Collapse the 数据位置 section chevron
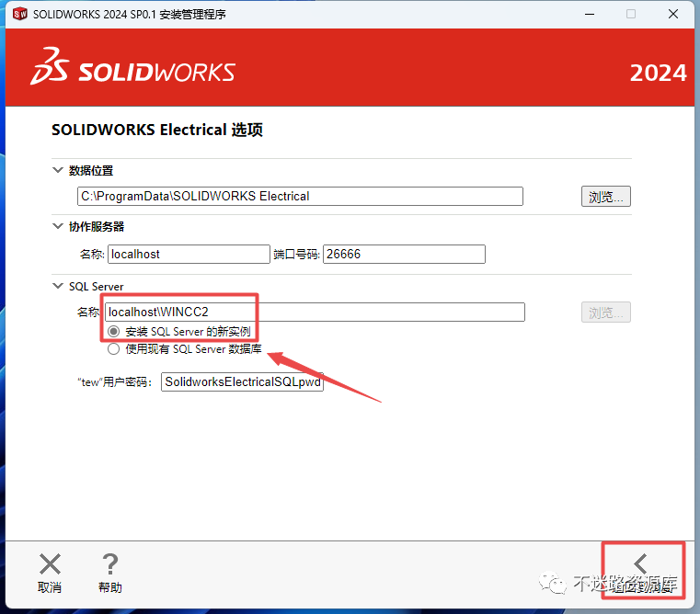700x614 pixels. click(58, 170)
